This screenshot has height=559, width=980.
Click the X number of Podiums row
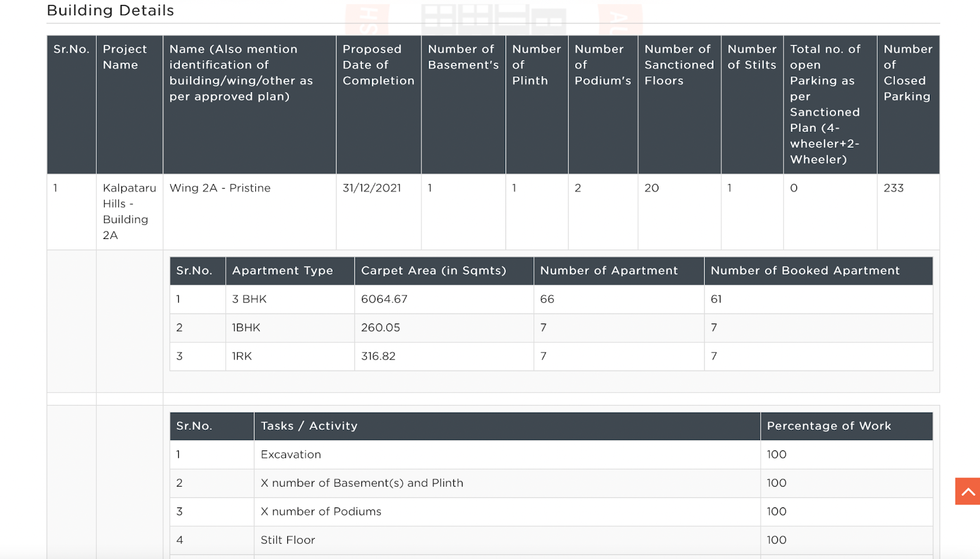[551, 512]
